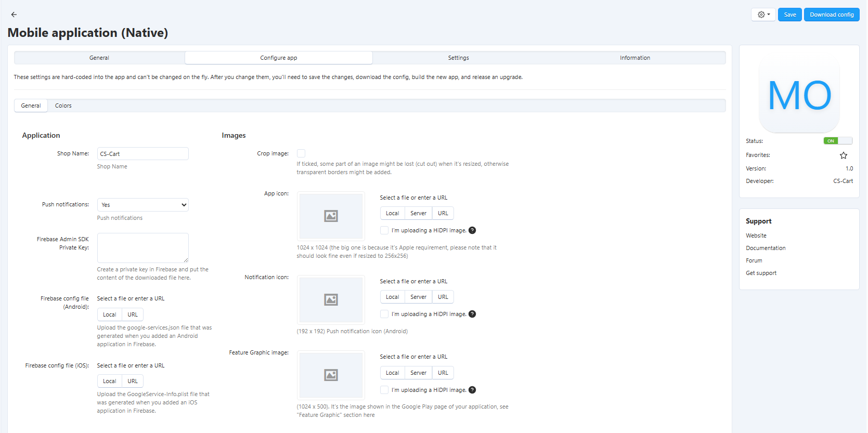Check HiDPI image box for App icon
Image resolution: width=868 pixels, height=433 pixels.
click(384, 230)
